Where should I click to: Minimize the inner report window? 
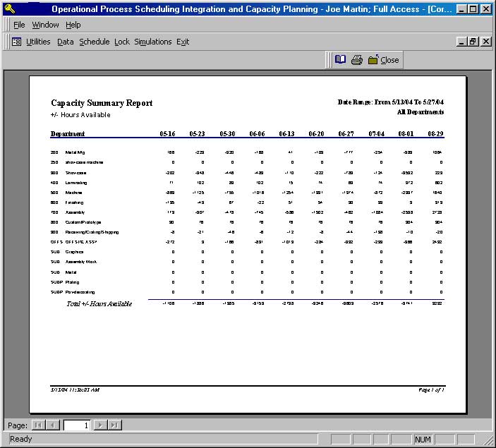461,42
